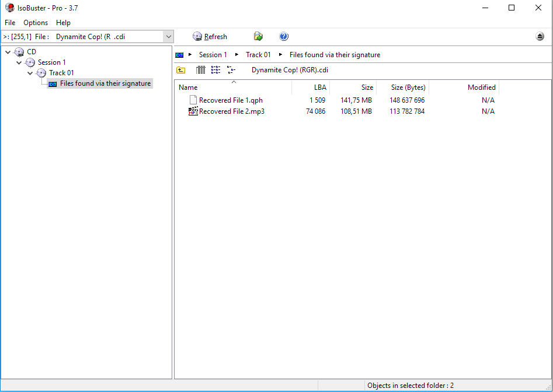Click byte size 113 782 784
This screenshot has width=553, height=392.
[407, 111]
